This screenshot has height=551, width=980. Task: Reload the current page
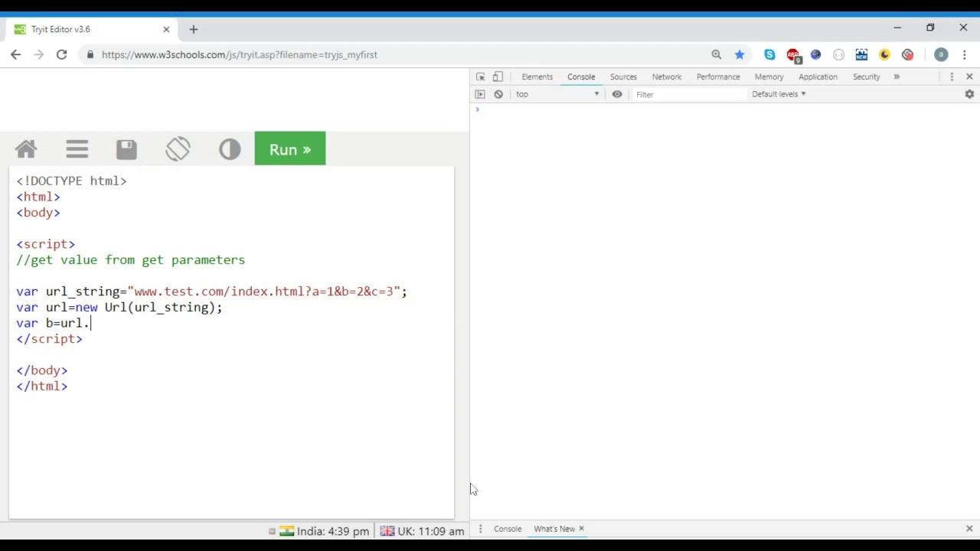pos(61,54)
